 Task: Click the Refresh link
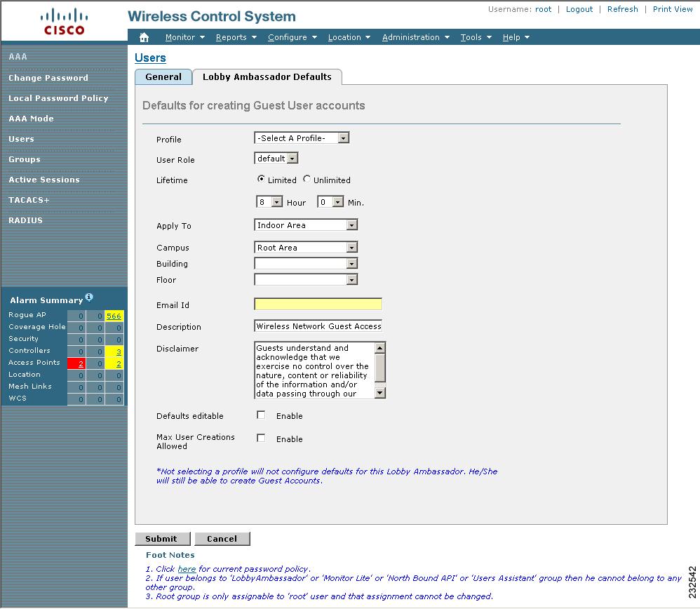click(x=622, y=9)
